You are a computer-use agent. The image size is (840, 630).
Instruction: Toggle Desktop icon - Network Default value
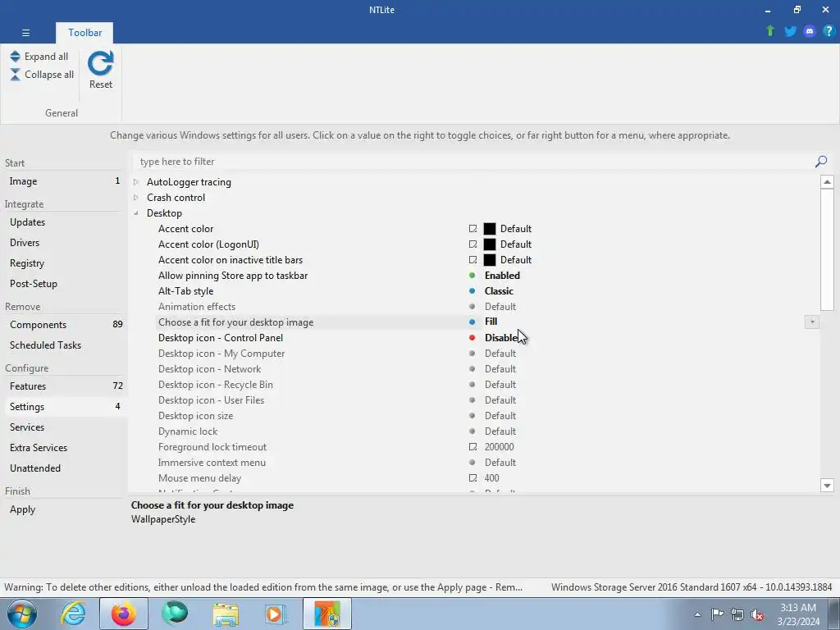[500, 369]
